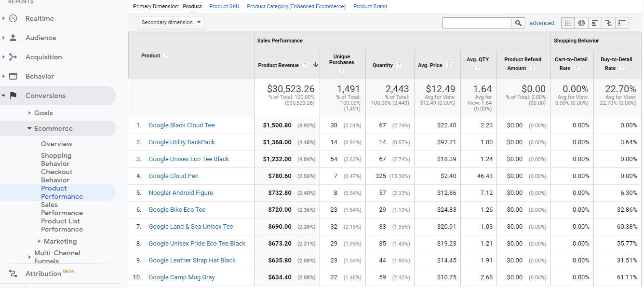
Task: Click the Acquisition branching arrows icon
Action: [13, 57]
